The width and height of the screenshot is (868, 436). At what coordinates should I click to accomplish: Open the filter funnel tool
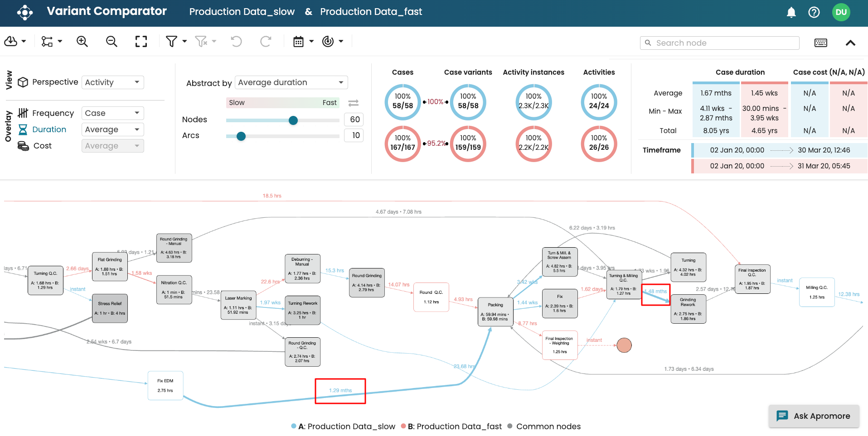point(172,42)
